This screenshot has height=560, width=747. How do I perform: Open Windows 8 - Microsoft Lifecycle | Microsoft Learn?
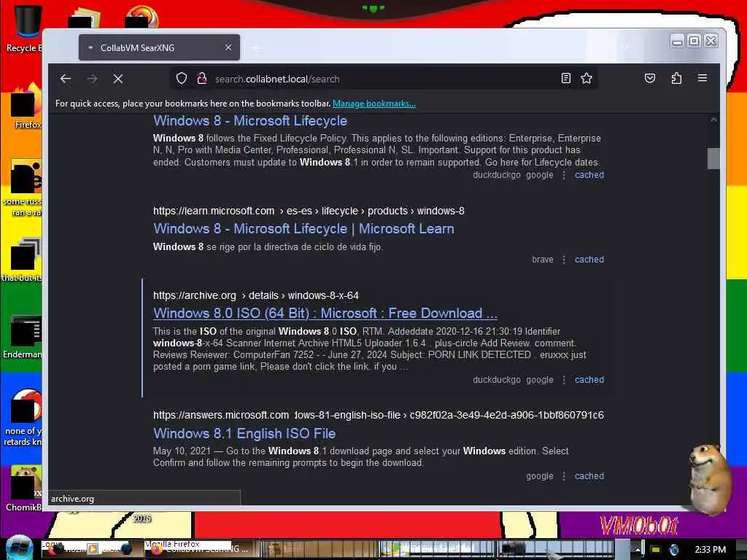coord(303,229)
